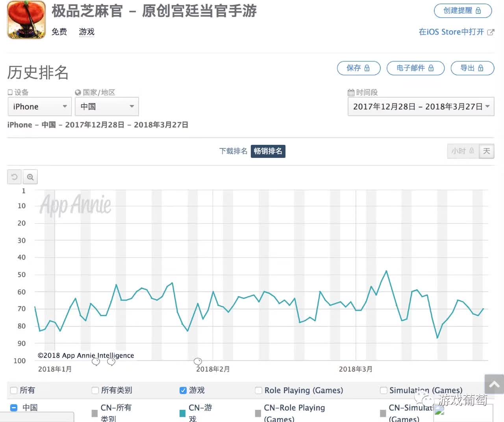The image size is (504, 422).
Task: Click the event comment bubble near 2018年2月
Action: click(198, 361)
